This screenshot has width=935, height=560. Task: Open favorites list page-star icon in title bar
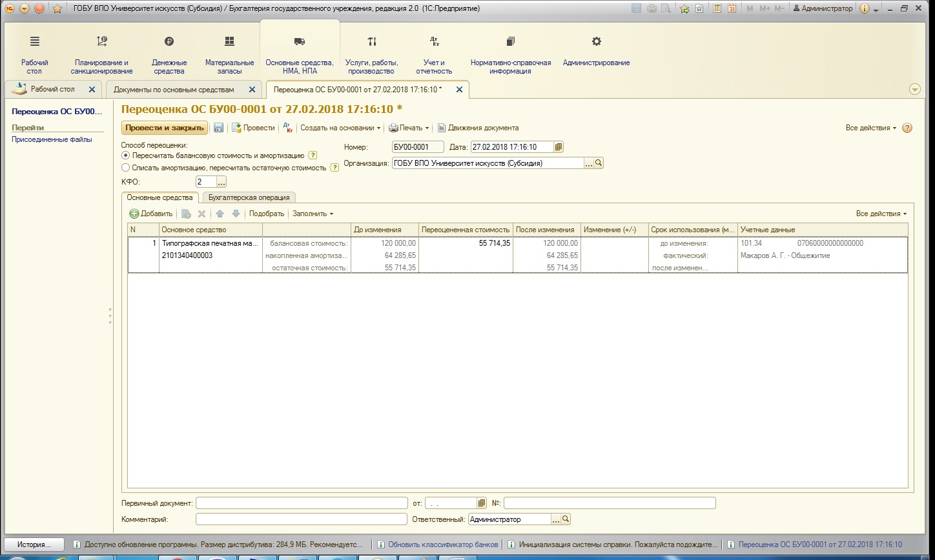[x=699, y=8]
